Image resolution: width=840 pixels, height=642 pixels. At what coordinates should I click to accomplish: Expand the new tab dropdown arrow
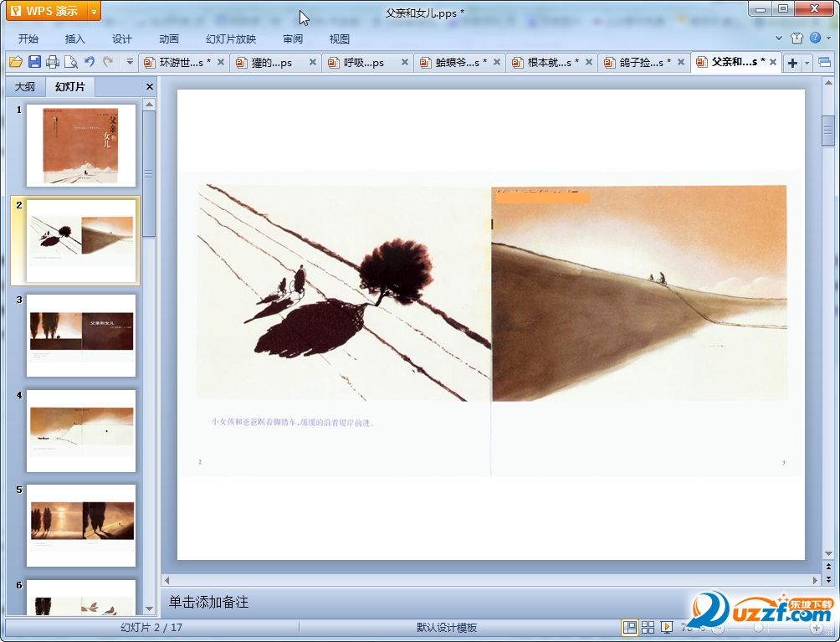point(807,64)
